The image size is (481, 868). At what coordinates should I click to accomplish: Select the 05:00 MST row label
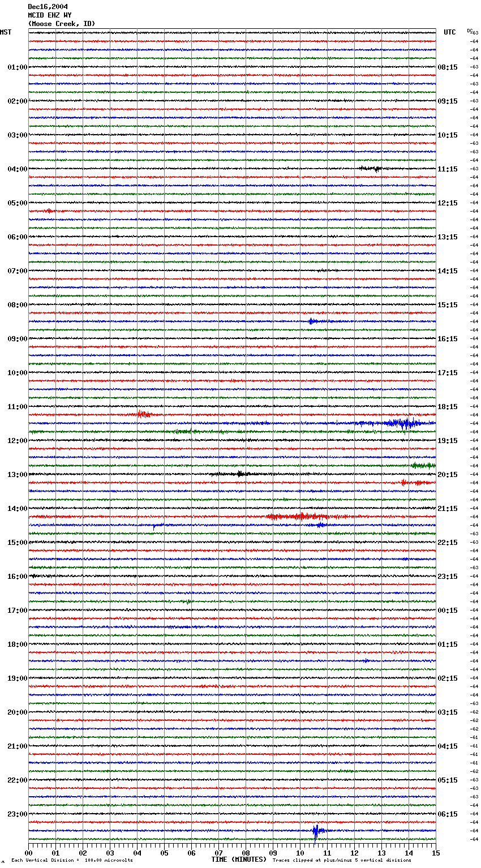(x=18, y=203)
